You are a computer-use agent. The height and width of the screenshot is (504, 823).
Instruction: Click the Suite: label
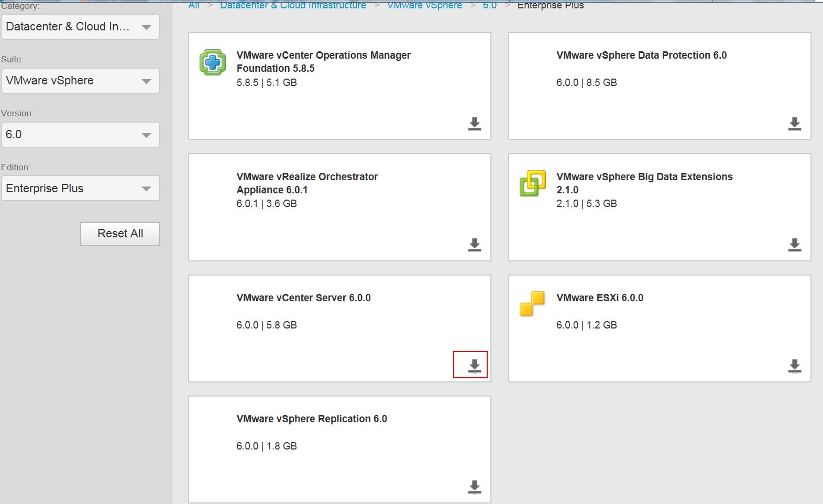click(x=13, y=59)
